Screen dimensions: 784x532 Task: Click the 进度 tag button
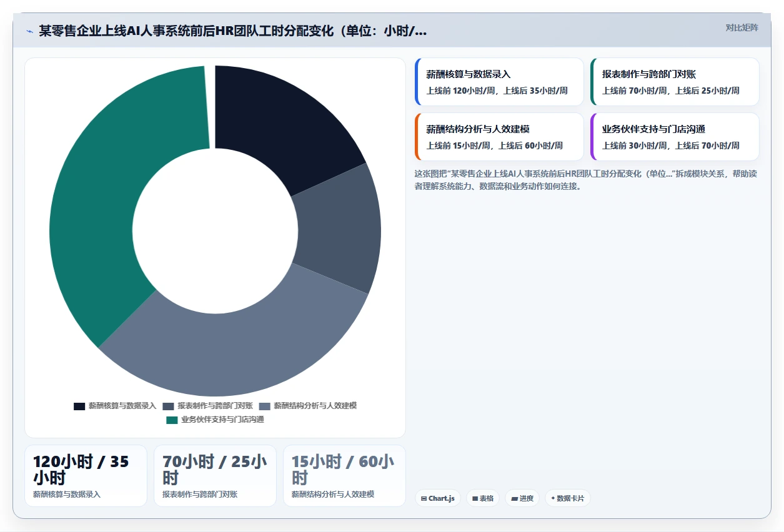522,498
